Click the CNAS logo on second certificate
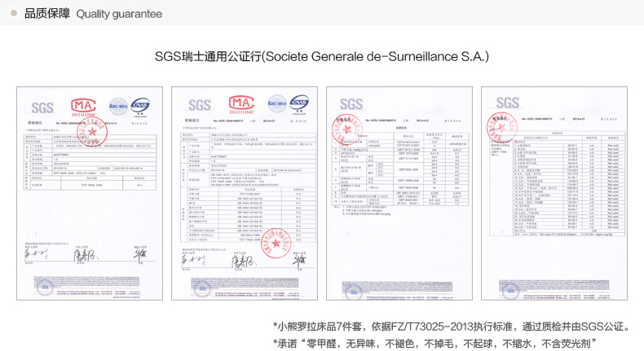The image size is (644, 351). pyautogui.click(x=299, y=103)
